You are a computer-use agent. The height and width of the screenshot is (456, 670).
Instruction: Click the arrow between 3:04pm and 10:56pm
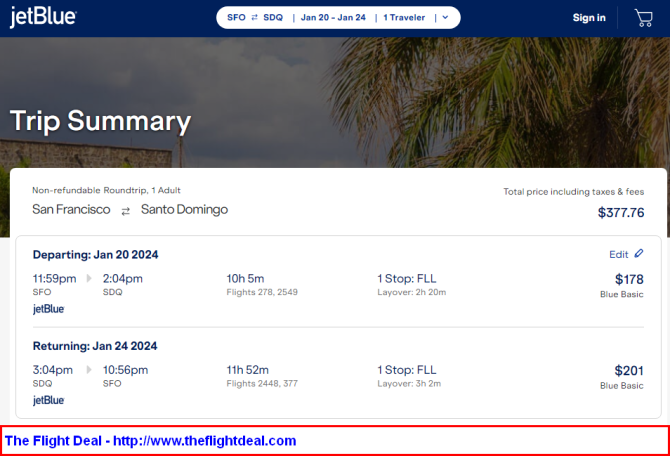click(x=89, y=370)
